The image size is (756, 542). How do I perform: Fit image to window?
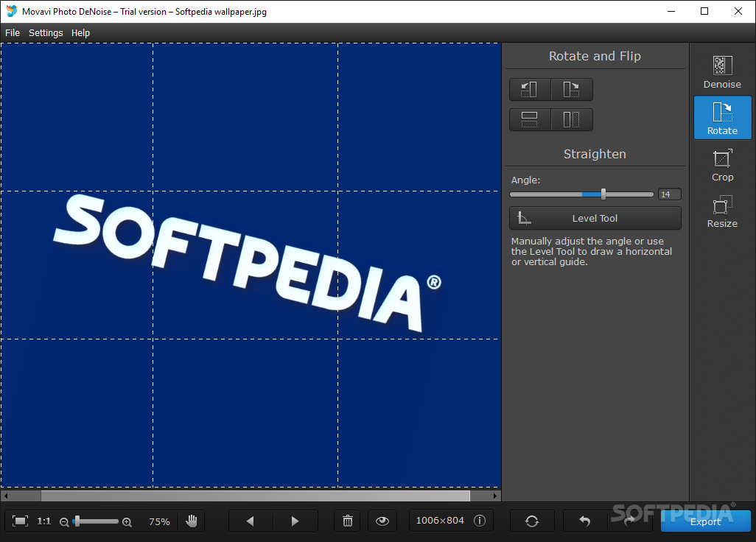(20, 521)
